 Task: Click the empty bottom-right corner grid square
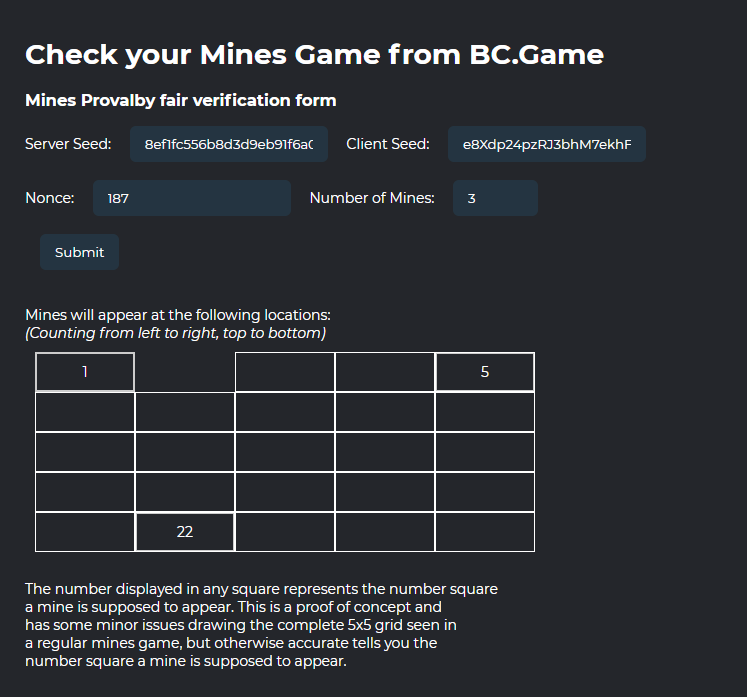(x=485, y=532)
